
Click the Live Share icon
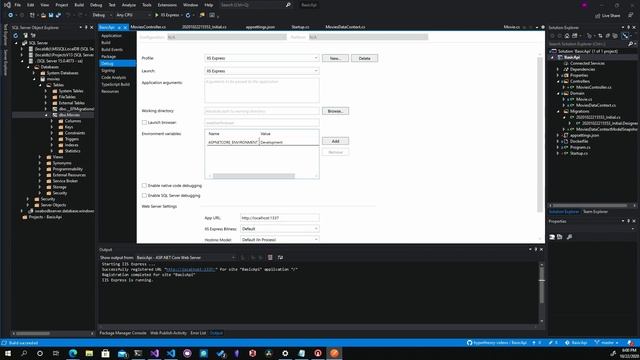pyautogui.click(x=598, y=16)
